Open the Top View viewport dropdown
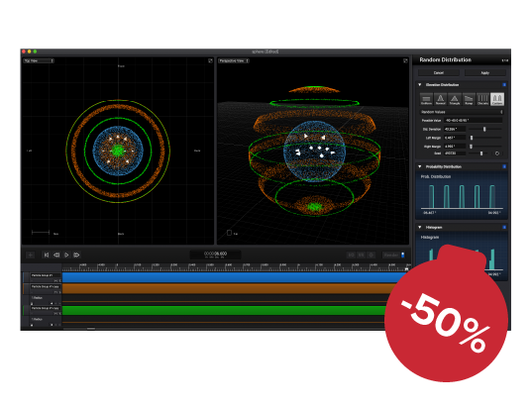The image size is (532, 408). [39, 60]
